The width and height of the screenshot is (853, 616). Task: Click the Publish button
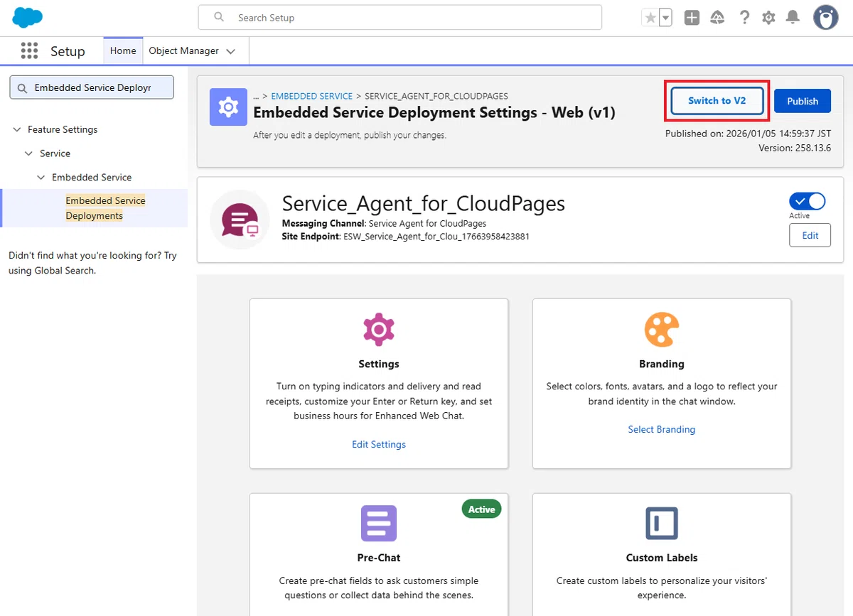pyautogui.click(x=803, y=101)
